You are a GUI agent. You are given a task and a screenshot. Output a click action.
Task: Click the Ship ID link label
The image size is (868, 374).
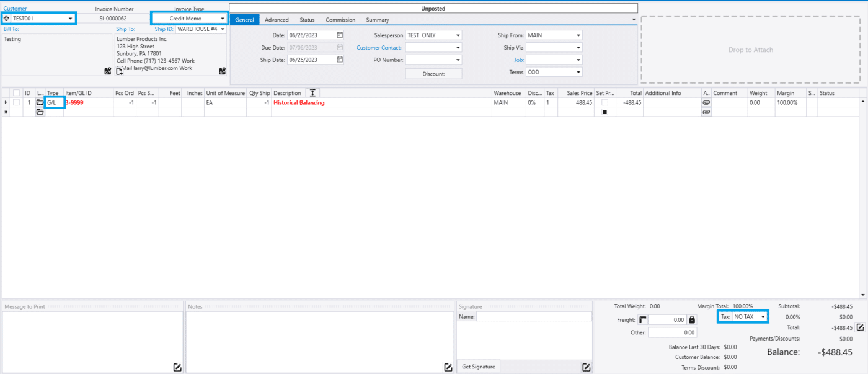164,29
